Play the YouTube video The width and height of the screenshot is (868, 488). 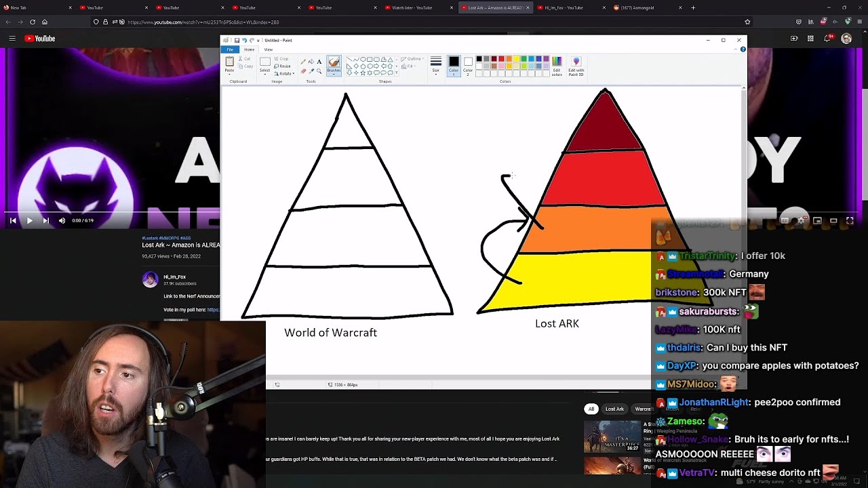[x=29, y=220]
